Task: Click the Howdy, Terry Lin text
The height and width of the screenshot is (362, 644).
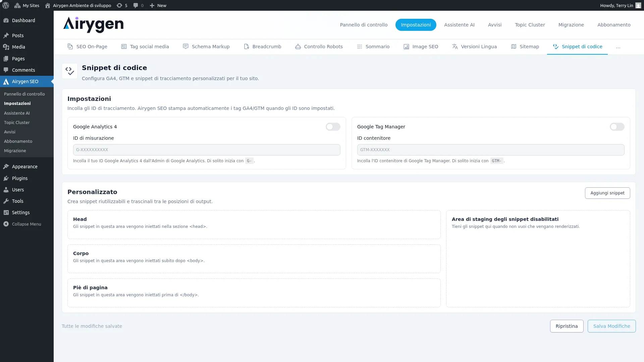Action: click(616, 5)
